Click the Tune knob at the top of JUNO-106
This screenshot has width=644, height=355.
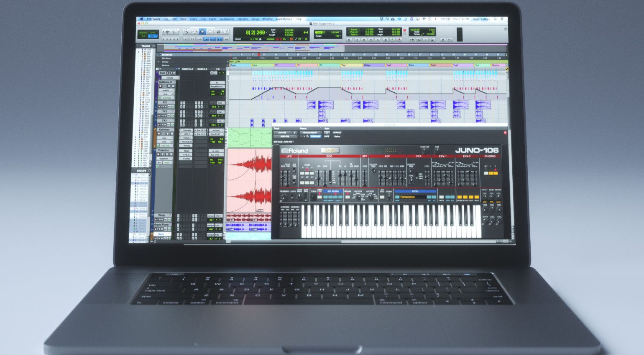pos(437,151)
